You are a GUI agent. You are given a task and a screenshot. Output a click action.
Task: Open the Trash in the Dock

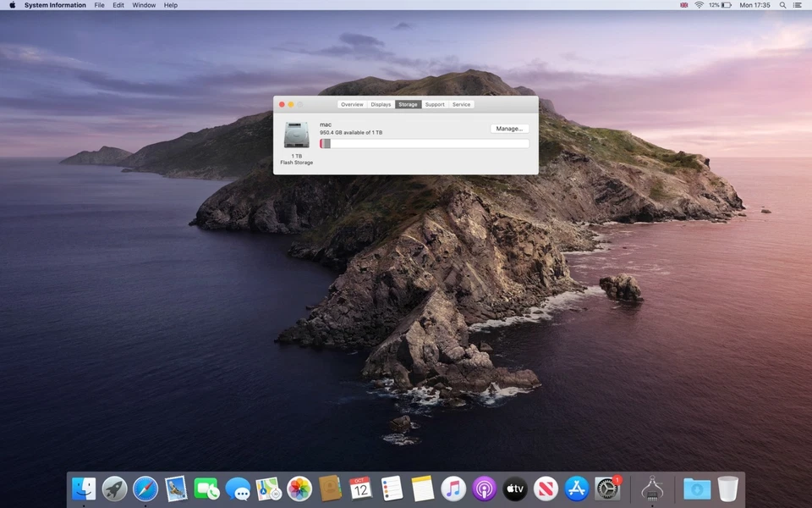click(728, 489)
